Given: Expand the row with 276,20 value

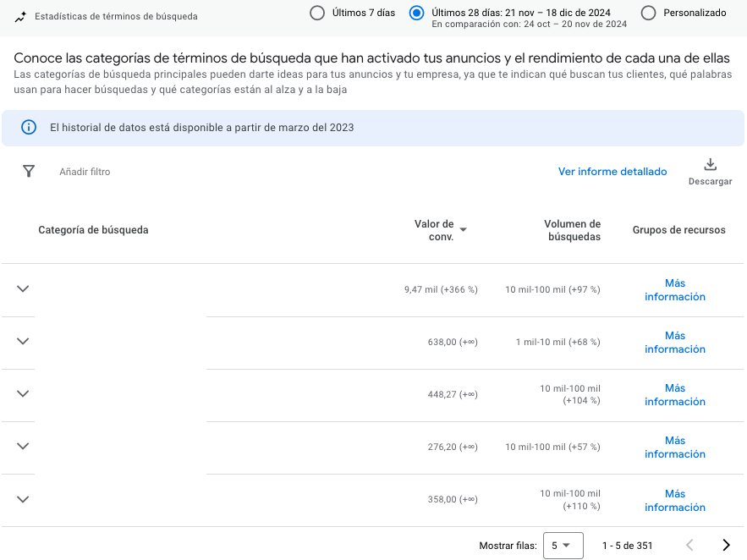Looking at the screenshot, I should tap(23, 447).
